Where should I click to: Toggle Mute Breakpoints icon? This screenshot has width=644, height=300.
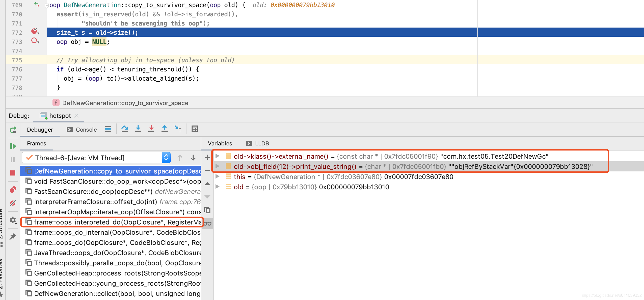13,203
